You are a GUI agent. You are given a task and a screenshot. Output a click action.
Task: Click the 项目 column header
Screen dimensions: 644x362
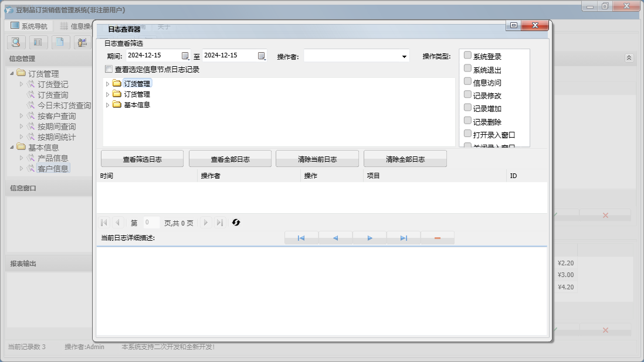(435, 176)
